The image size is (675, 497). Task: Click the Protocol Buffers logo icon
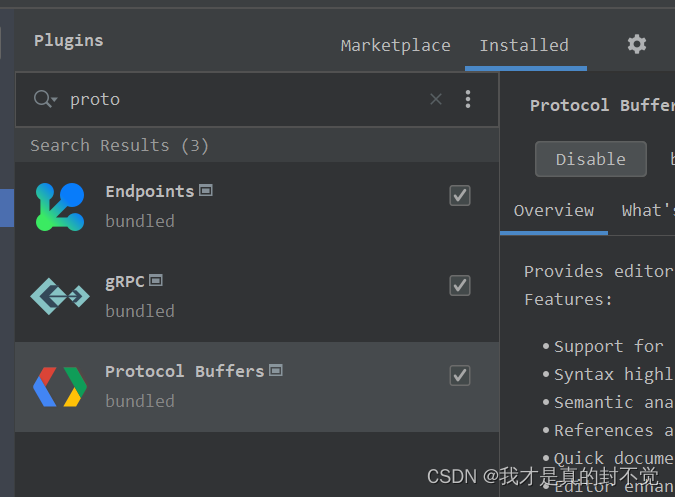[x=60, y=386]
